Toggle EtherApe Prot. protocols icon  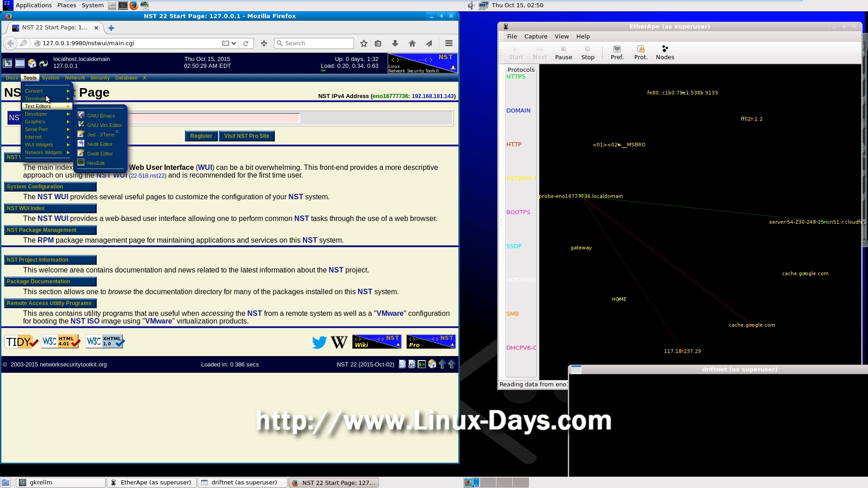[641, 52]
